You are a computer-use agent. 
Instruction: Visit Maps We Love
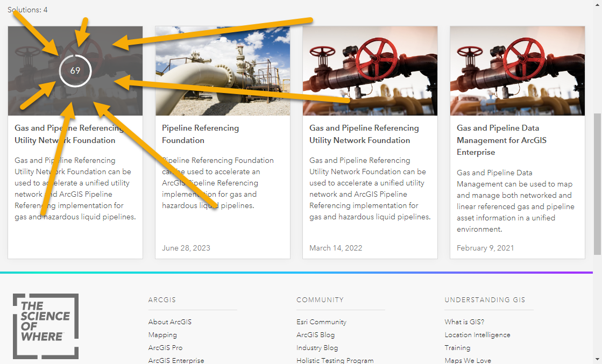point(468,360)
